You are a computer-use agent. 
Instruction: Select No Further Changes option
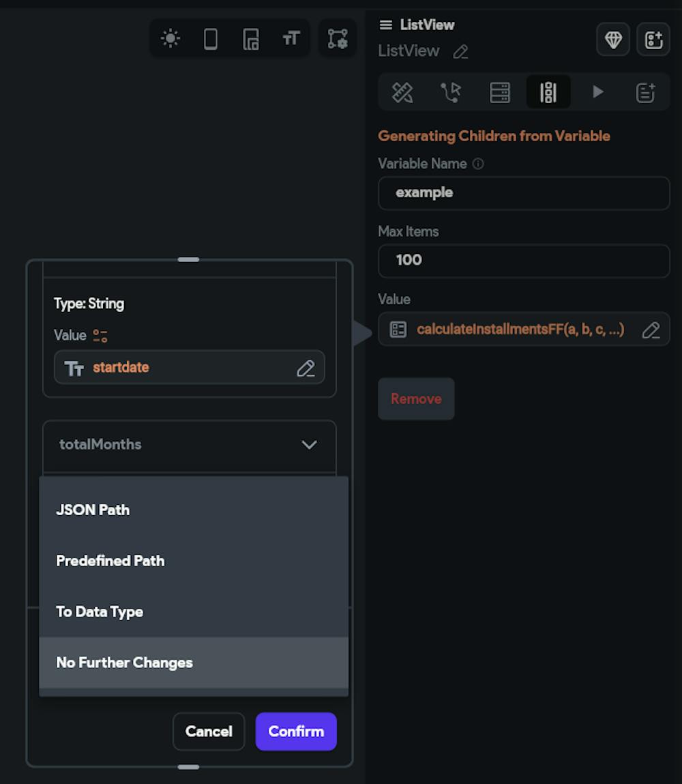click(x=125, y=663)
